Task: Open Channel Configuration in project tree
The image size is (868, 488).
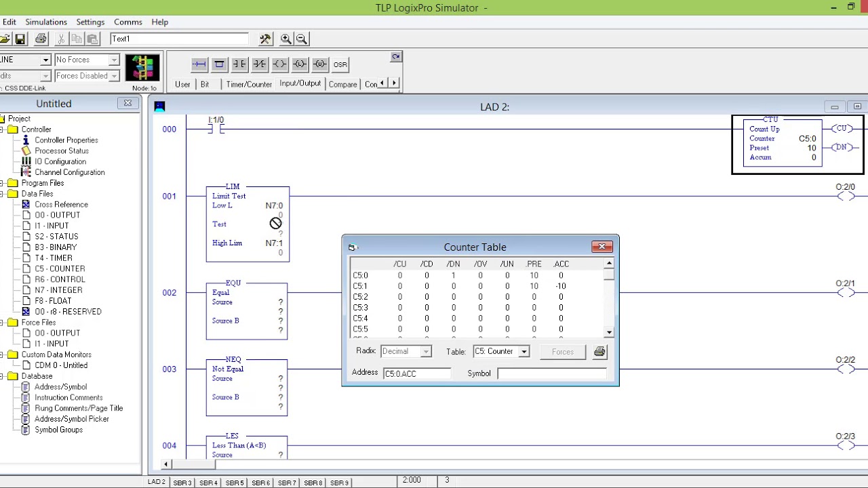Action: [70, 172]
